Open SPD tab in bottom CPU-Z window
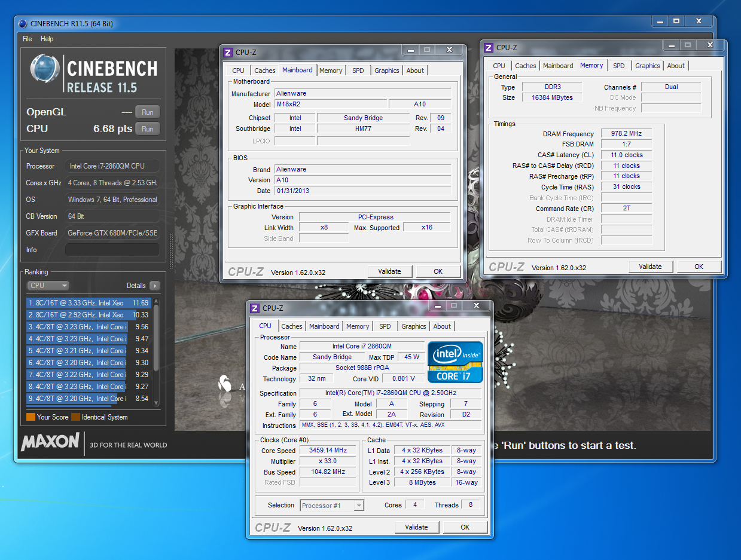 (385, 326)
